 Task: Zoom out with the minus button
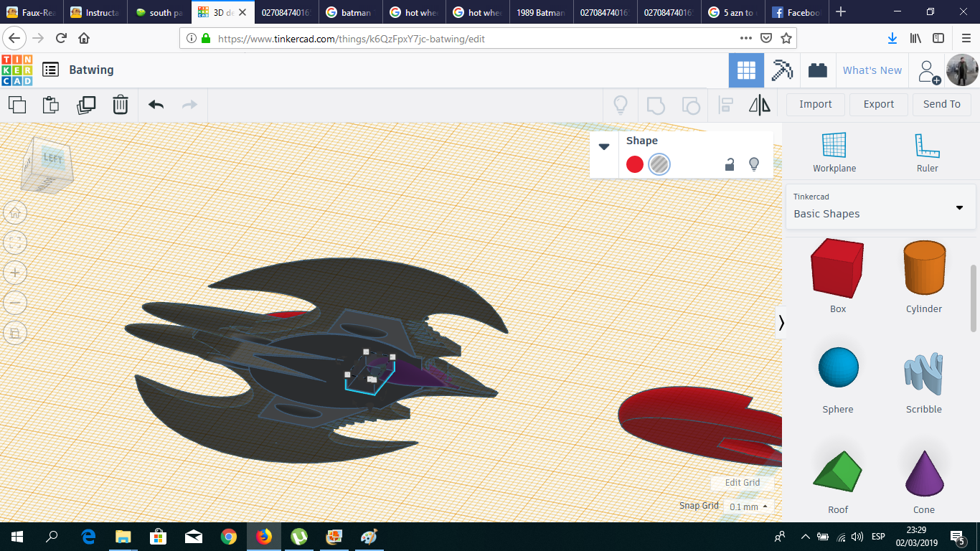click(15, 303)
